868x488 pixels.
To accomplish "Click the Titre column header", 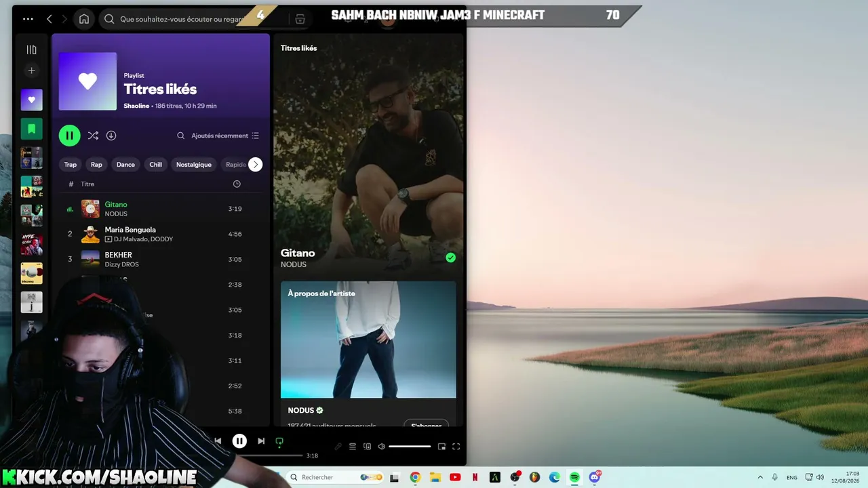I will pos(87,184).
